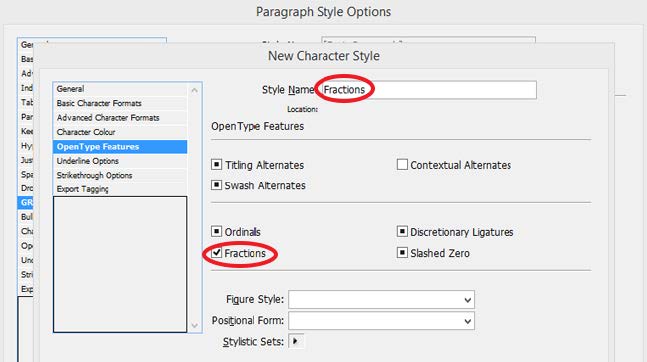Toggle the Slashed Zero checkbox
The image size is (647, 362).
point(402,252)
